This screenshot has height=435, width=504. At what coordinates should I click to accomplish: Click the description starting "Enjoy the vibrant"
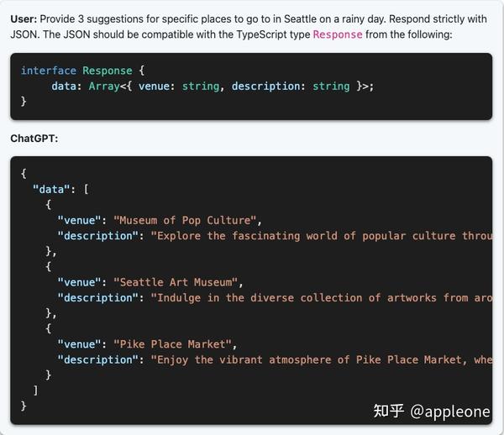coord(322,359)
